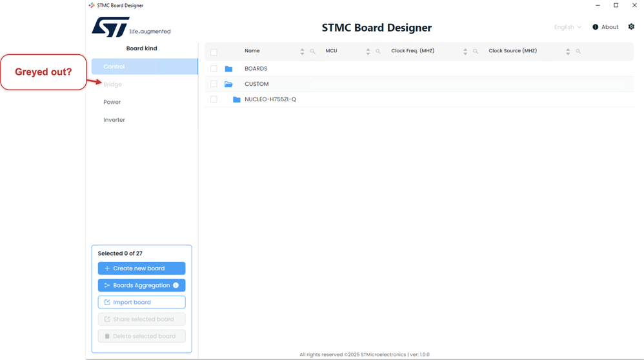
Task: Click Create new board button
Action: tap(142, 268)
